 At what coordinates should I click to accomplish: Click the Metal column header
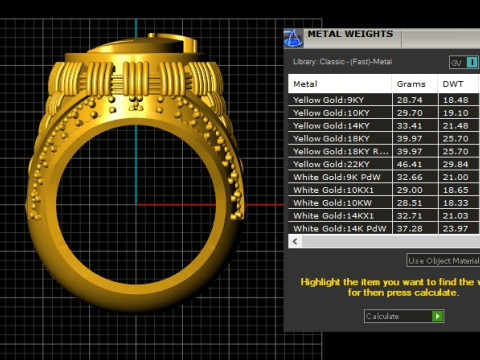point(340,84)
